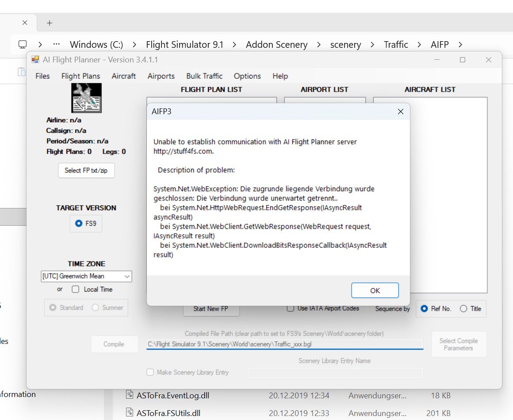513x420 pixels.
Task: Expand the chevron after Flight Simulator 9.1
Action: (x=235, y=44)
